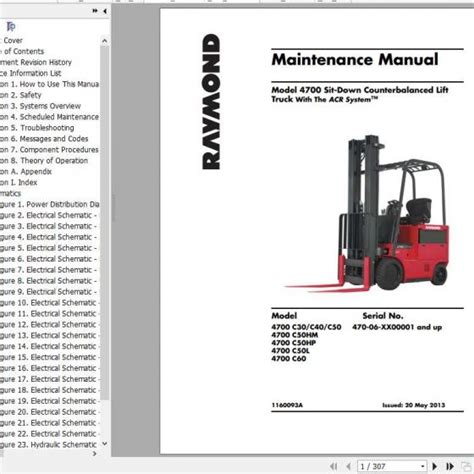The height and width of the screenshot is (474, 474).
Task: Go to the previous page
Action: pyautogui.click(x=348, y=466)
